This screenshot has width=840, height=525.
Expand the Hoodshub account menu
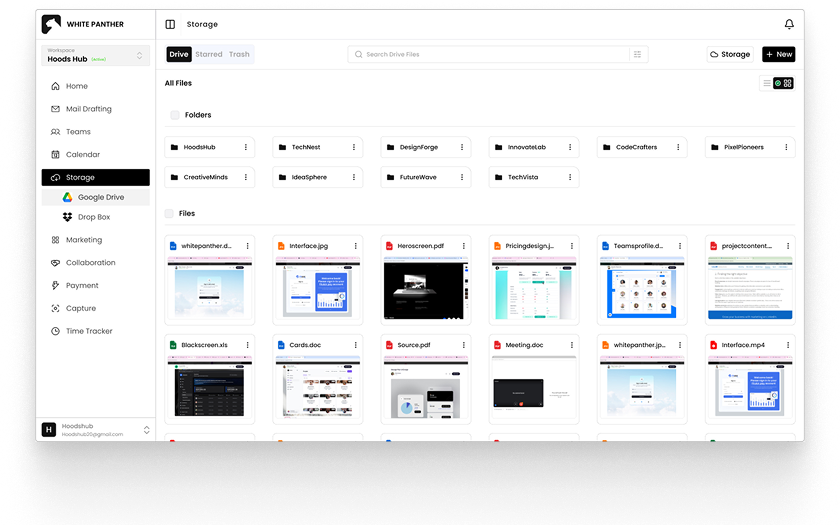pyautogui.click(x=146, y=429)
